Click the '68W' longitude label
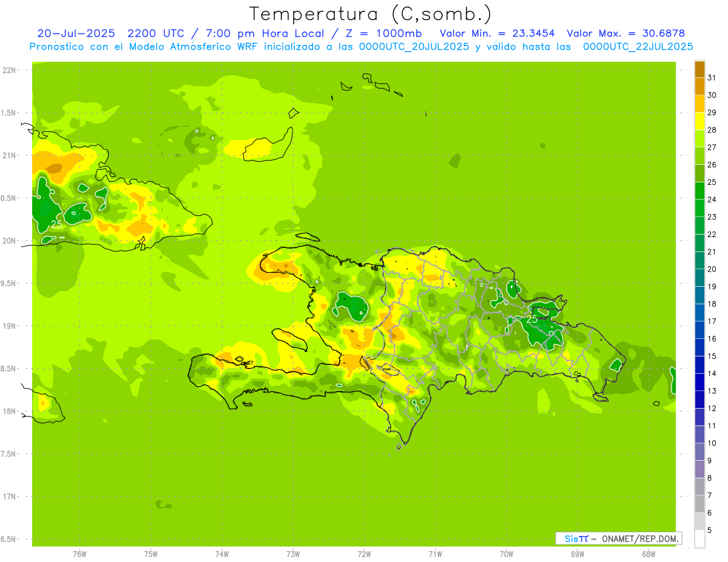 click(649, 554)
